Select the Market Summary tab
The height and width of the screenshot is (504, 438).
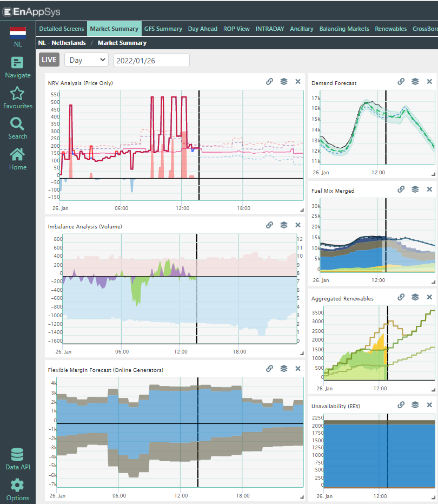pos(114,29)
